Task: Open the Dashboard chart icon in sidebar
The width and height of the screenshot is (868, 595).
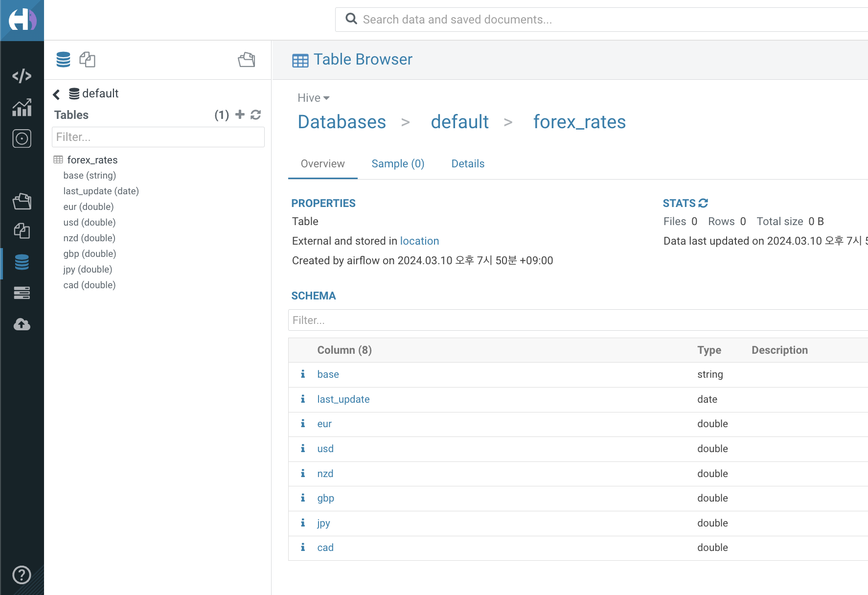Action: tap(22, 107)
